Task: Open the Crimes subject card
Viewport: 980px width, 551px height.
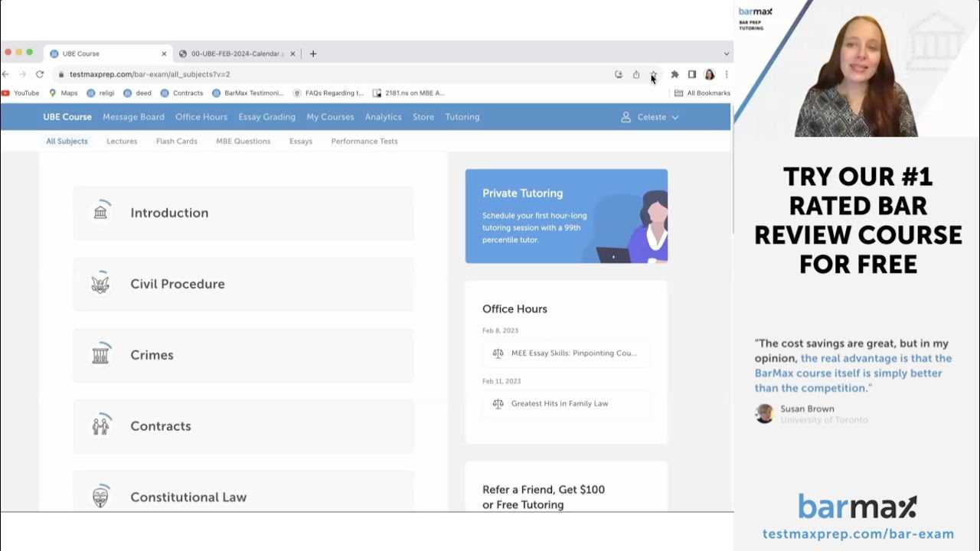Action: pos(243,355)
